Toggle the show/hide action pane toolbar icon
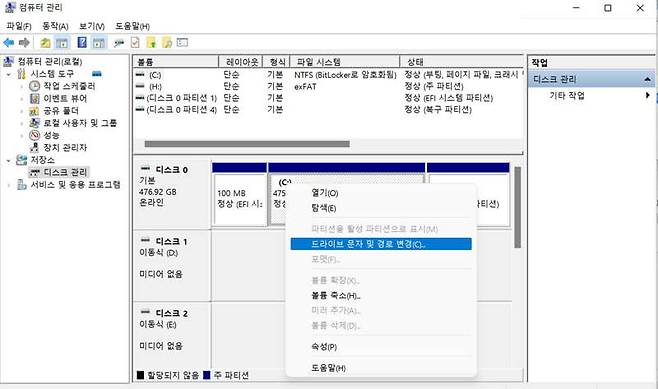Screen dimensions: 658x389 coord(99,42)
